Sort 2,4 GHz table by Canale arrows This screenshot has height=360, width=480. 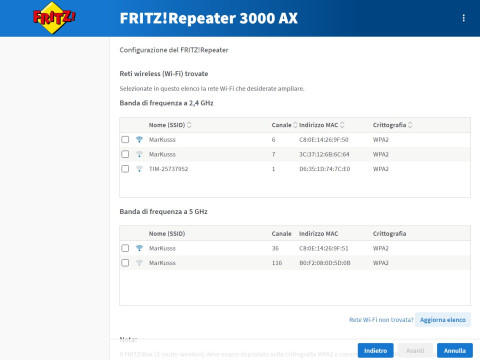[295, 125]
